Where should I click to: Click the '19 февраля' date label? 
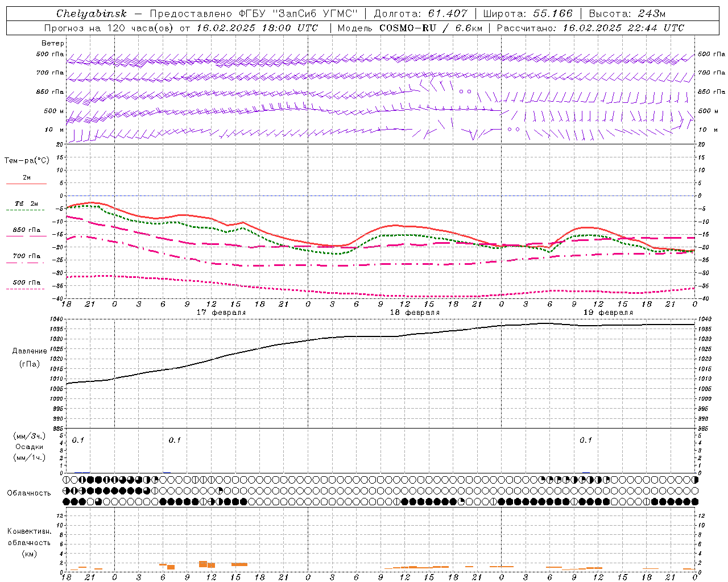coord(608,313)
